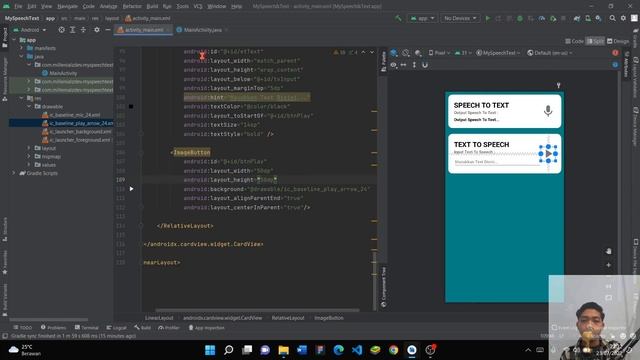640x360 pixels.
Task: Switch editor to Split view
Action: click(x=595, y=41)
